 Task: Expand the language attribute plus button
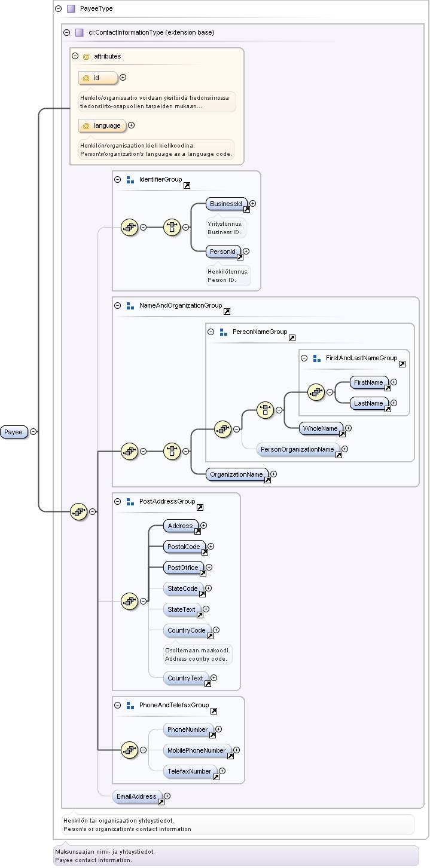[x=132, y=125]
